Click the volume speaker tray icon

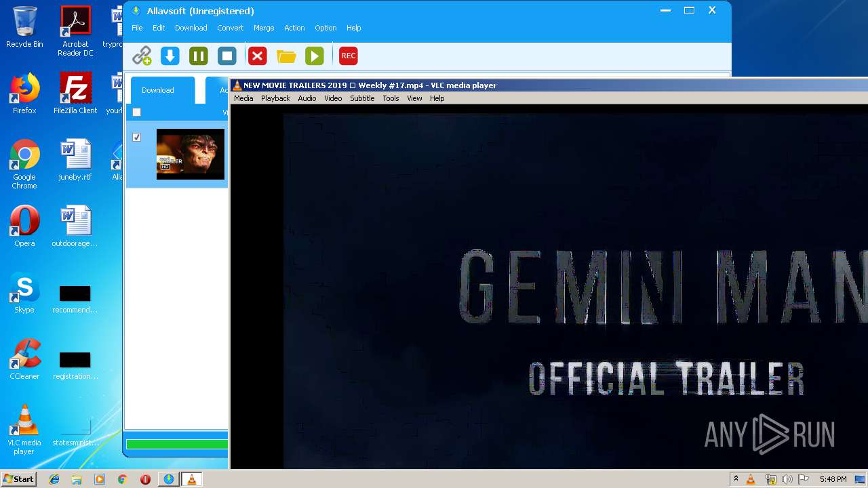(x=787, y=479)
